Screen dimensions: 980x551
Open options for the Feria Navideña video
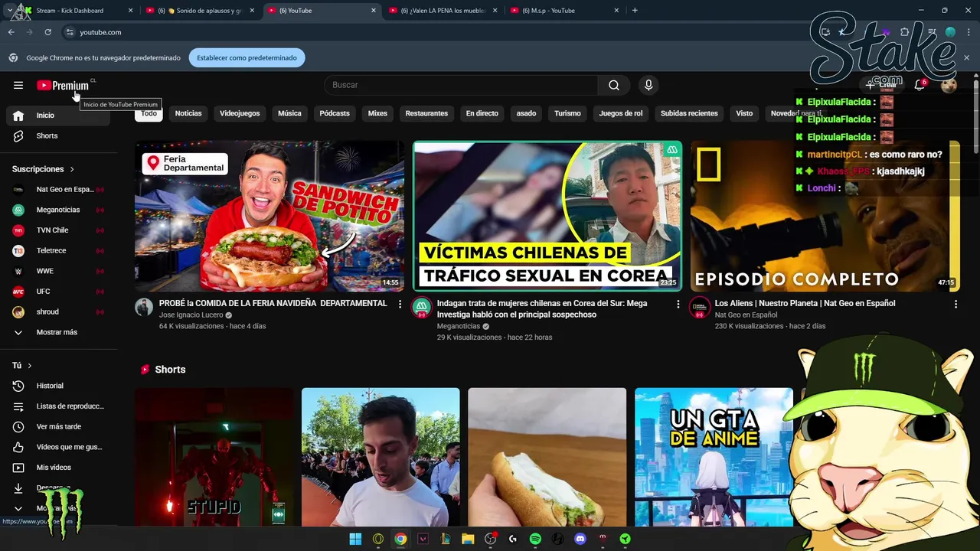(x=400, y=304)
